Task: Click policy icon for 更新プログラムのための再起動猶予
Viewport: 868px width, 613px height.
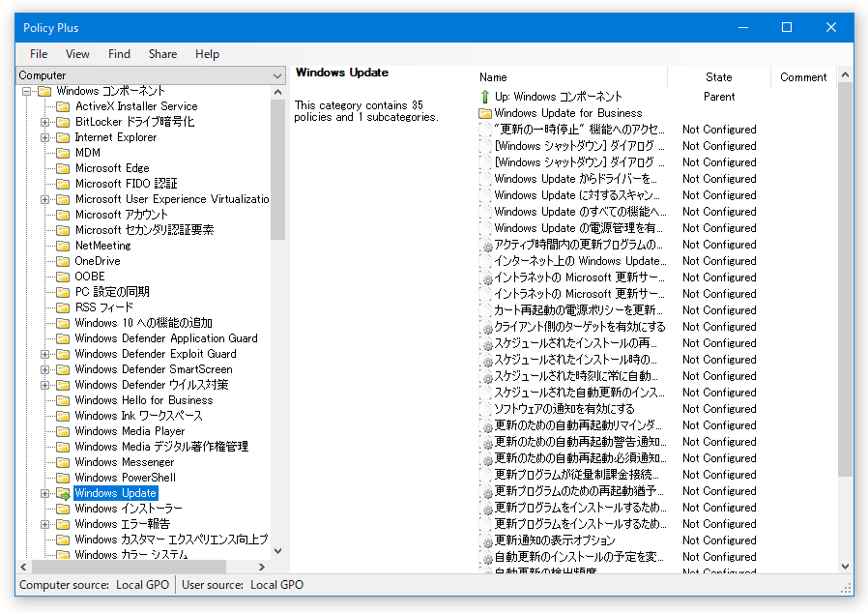Action: tap(485, 491)
